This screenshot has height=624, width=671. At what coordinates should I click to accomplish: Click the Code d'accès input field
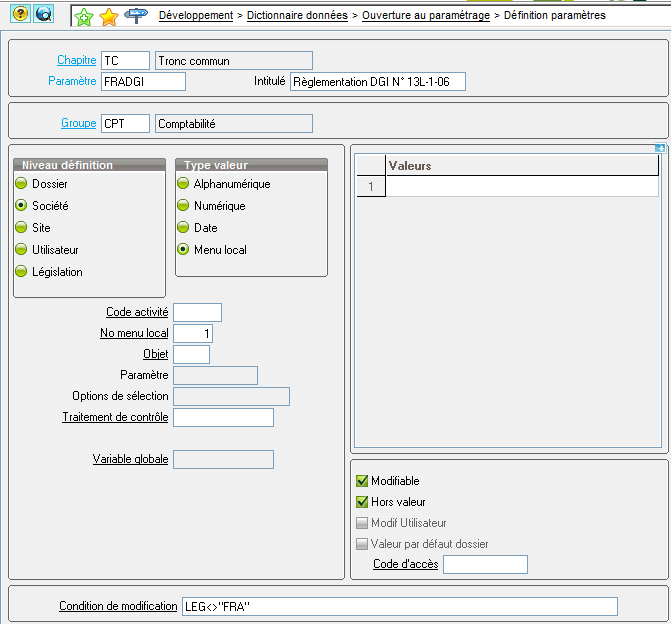coord(485,564)
